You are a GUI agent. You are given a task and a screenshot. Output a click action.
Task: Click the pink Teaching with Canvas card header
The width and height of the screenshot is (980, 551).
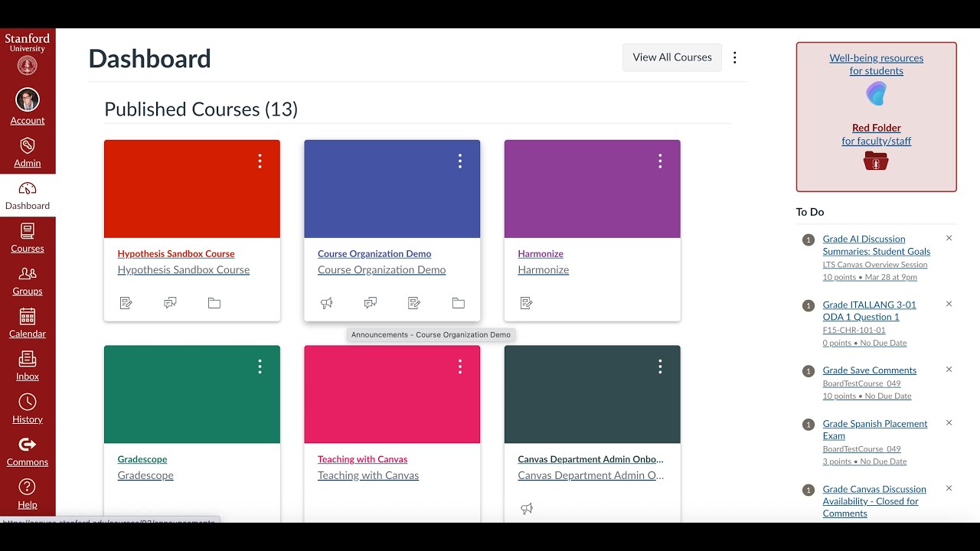pyautogui.click(x=392, y=395)
